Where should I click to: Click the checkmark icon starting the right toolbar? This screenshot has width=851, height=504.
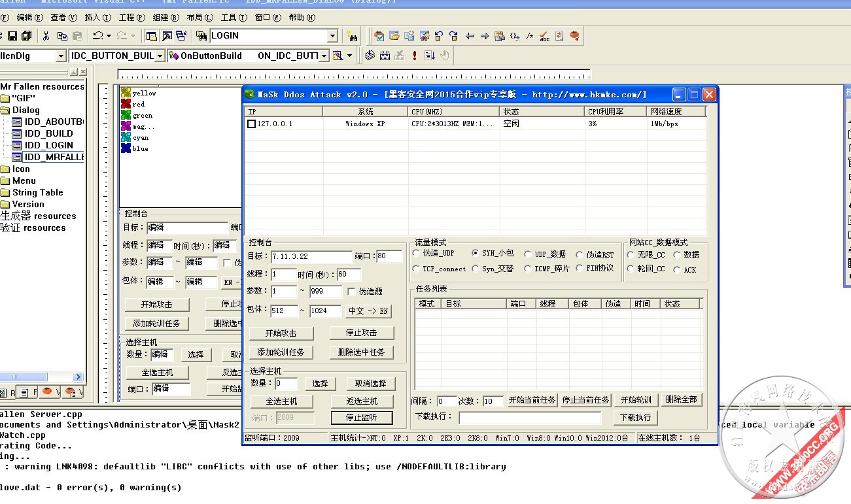click(x=379, y=36)
